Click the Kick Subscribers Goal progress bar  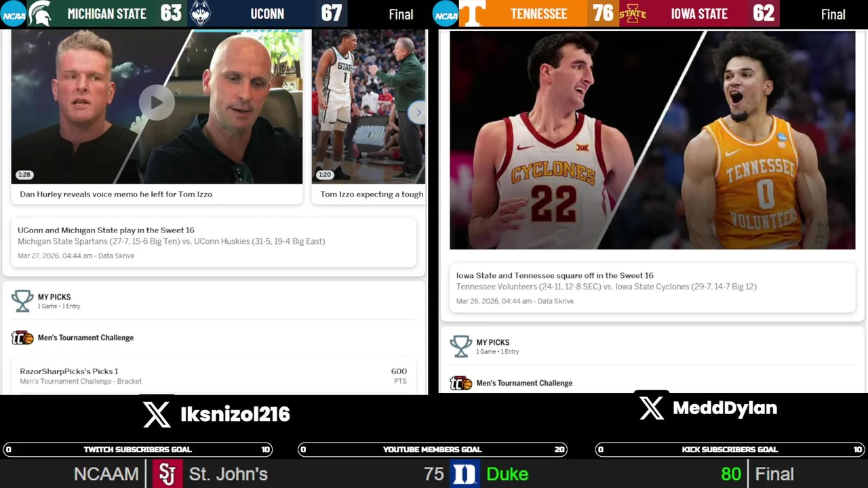(x=730, y=449)
